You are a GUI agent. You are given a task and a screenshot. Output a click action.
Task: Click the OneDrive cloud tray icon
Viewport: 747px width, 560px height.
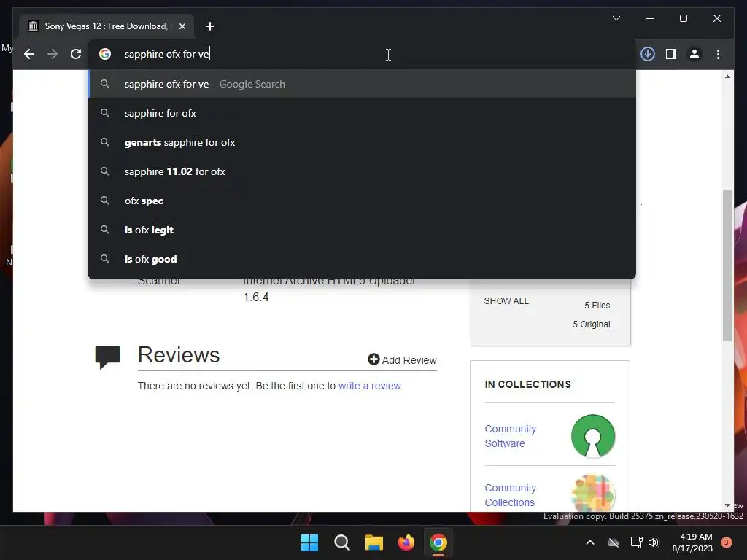614,542
